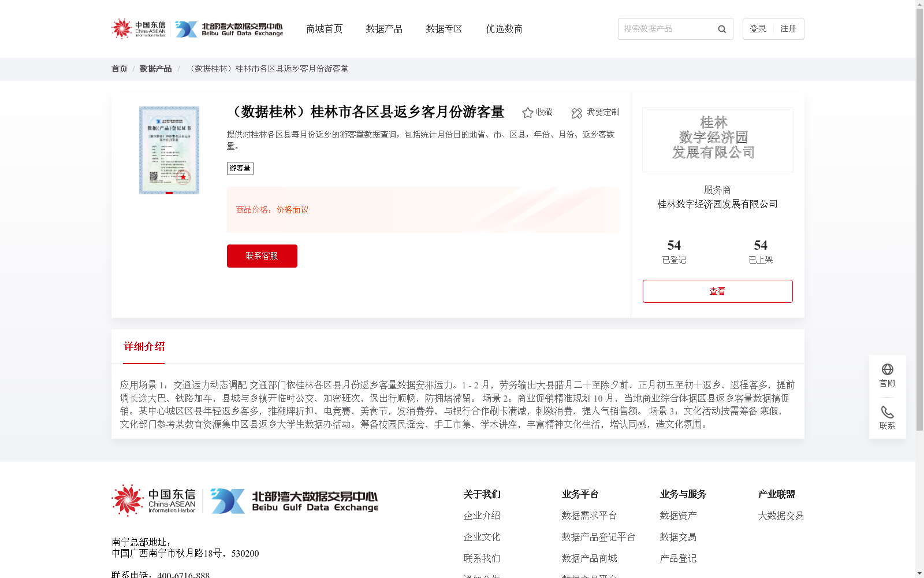Click the customize icon beside 我要定制
Viewport: 924px width, 578px height.
click(x=576, y=113)
